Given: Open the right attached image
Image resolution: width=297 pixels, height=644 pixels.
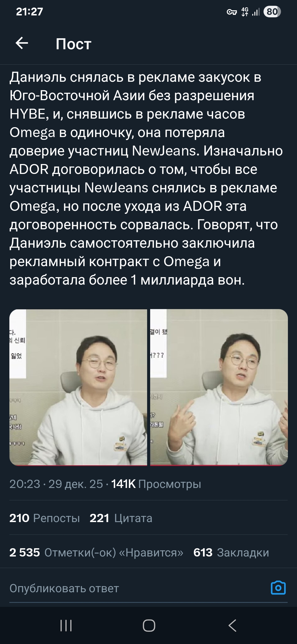Looking at the screenshot, I should [x=219, y=387].
